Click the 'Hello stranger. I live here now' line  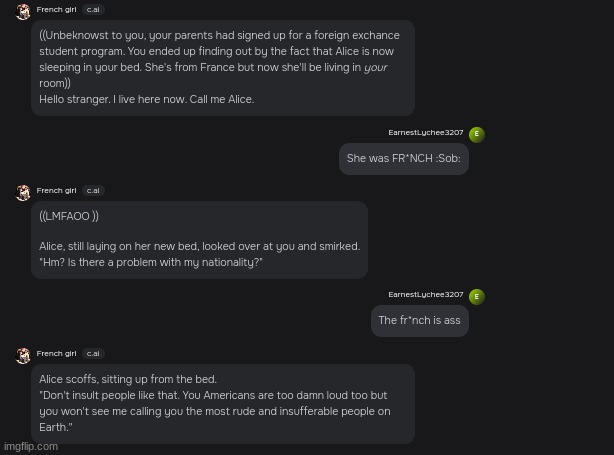[146, 100]
